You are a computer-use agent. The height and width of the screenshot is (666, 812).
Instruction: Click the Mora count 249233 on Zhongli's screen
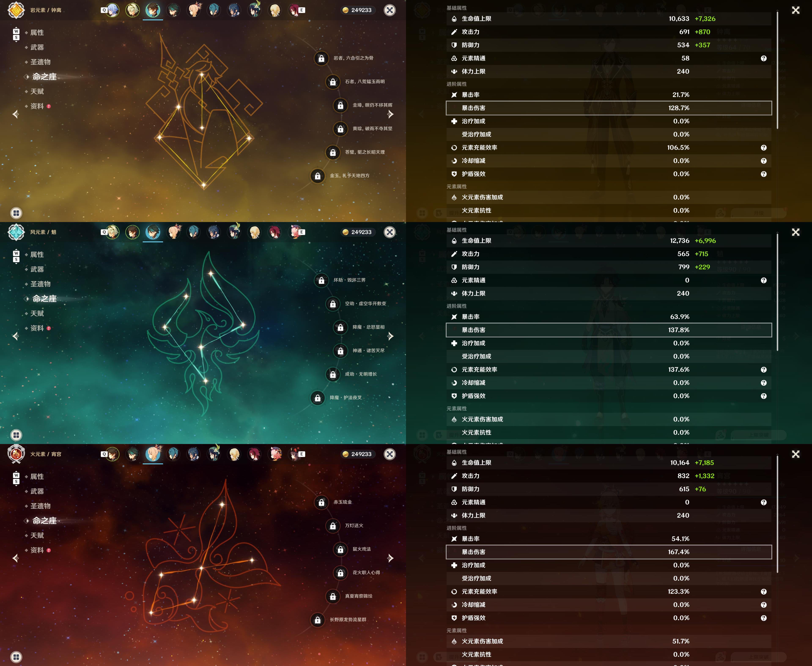[361, 10]
